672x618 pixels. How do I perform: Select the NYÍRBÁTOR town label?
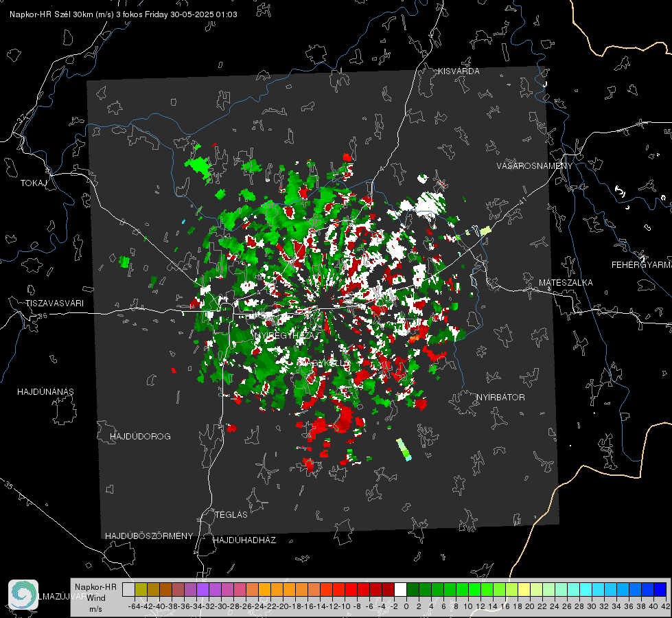click(x=500, y=398)
